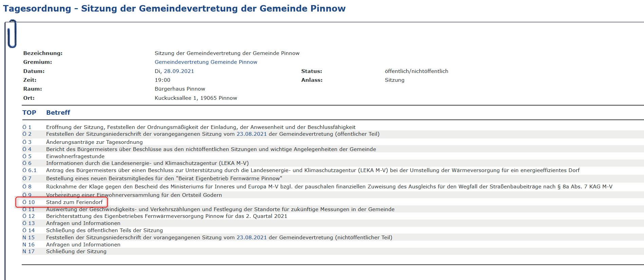Viewport: 644px width, 280px height.
Task: Open agenda item Ö 4
Action: [x=27, y=149]
